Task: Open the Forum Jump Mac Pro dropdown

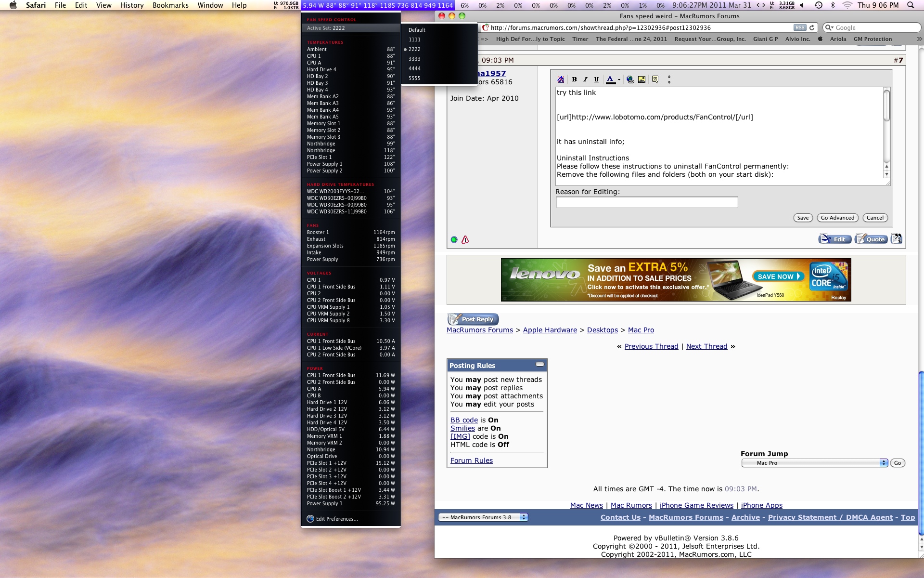Action: (x=814, y=463)
